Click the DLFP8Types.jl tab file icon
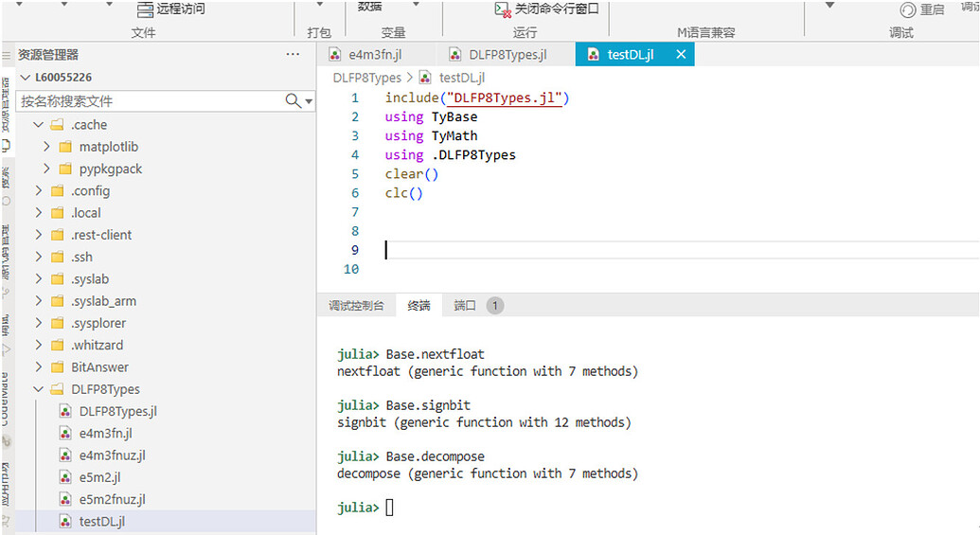This screenshot has width=980, height=535. pyautogui.click(x=455, y=54)
